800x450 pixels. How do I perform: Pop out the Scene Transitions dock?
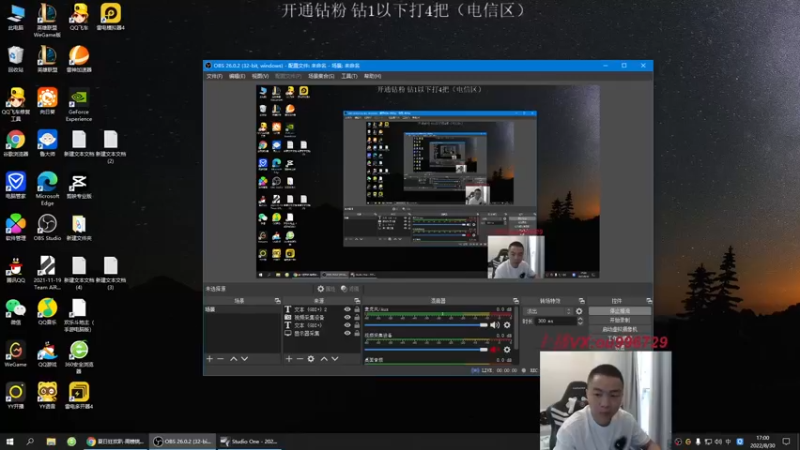[x=582, y=301]
